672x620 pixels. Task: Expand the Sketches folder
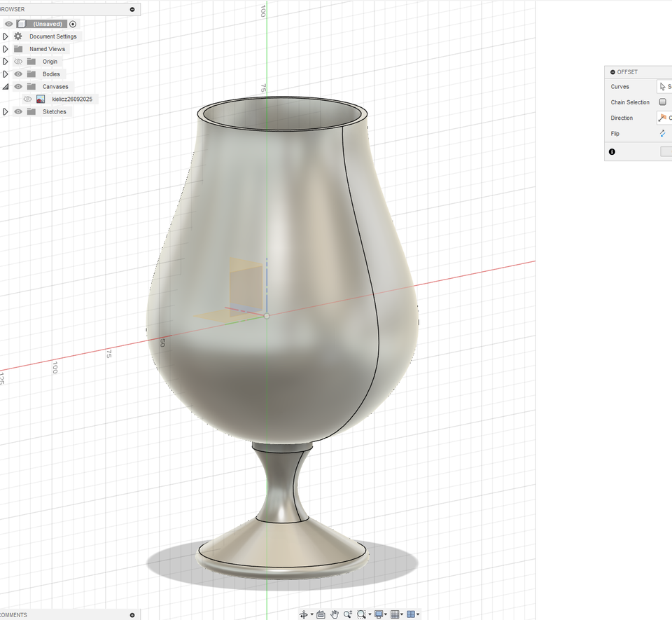(6, 112)
